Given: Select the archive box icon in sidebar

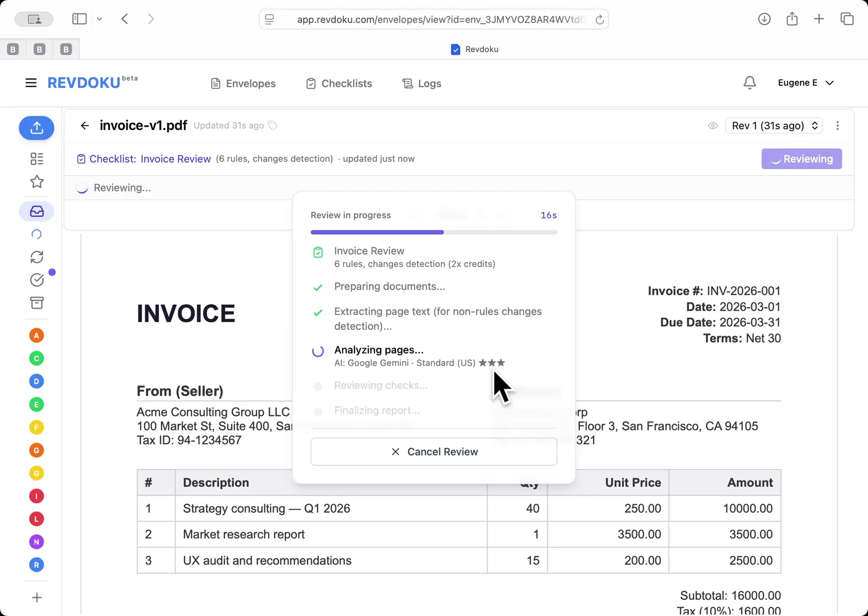Looking at the screenshot, I should coord(36,303).
